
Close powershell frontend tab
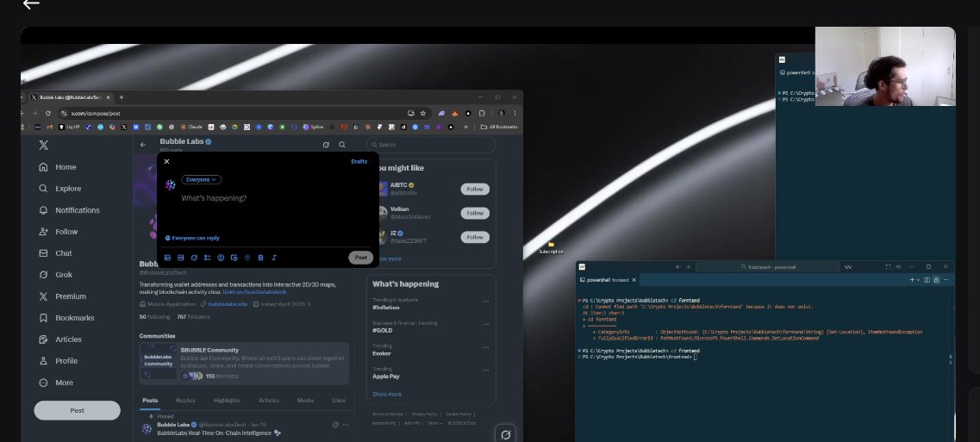[634, 280]
